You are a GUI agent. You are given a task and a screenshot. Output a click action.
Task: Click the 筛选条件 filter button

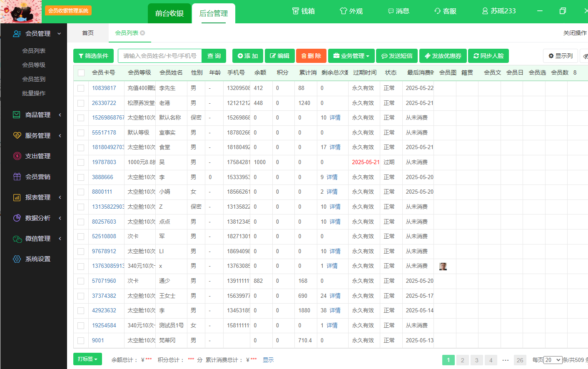[93, 56]
